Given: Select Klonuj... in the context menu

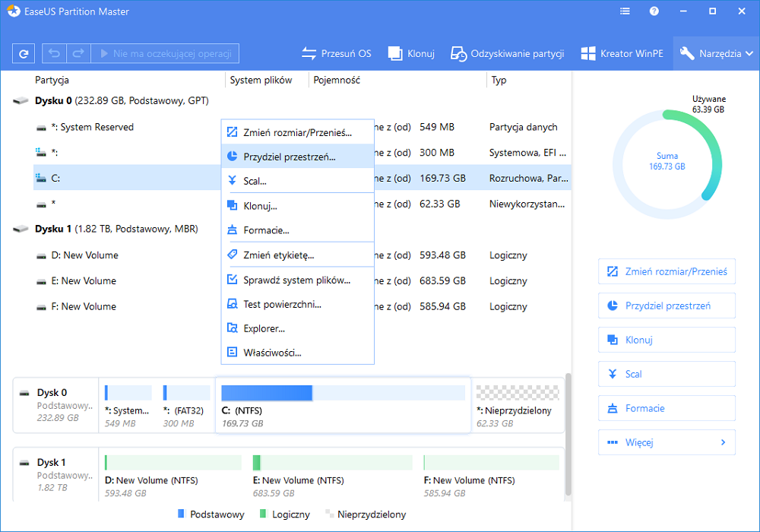Looking at the screenshot, I should pyautogui.click(x=298, y=205).
